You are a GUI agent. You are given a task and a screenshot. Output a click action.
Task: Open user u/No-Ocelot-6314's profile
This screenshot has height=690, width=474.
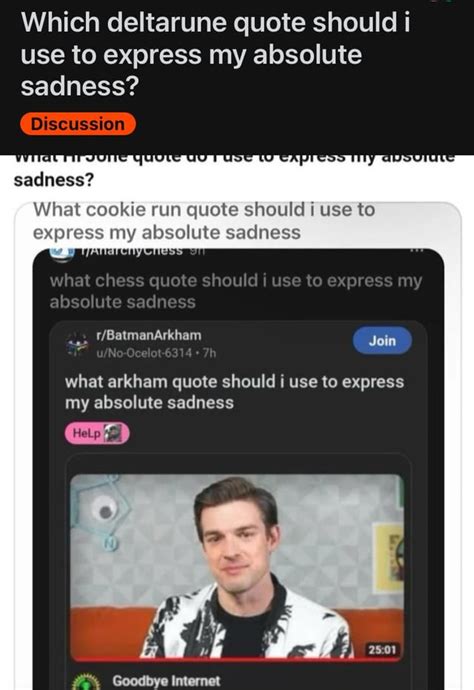coord(144,353)
